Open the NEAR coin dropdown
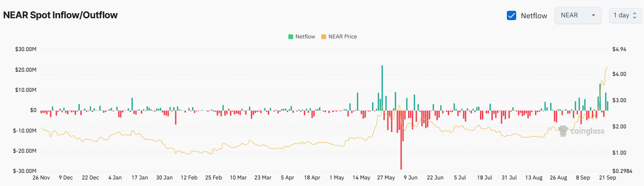This screenshot has height=186, width=644. (578, 15)
